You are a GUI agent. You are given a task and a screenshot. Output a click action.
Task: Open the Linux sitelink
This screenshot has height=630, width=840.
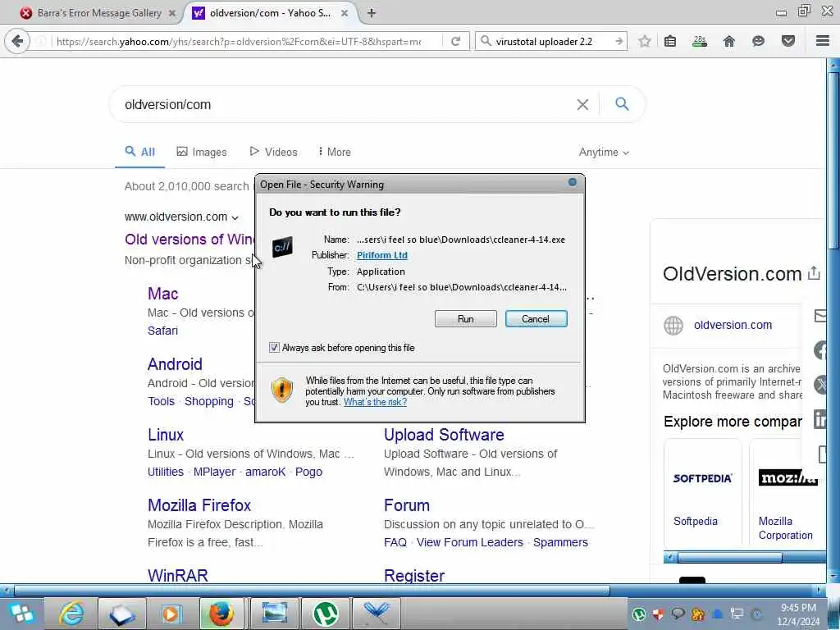166,435
